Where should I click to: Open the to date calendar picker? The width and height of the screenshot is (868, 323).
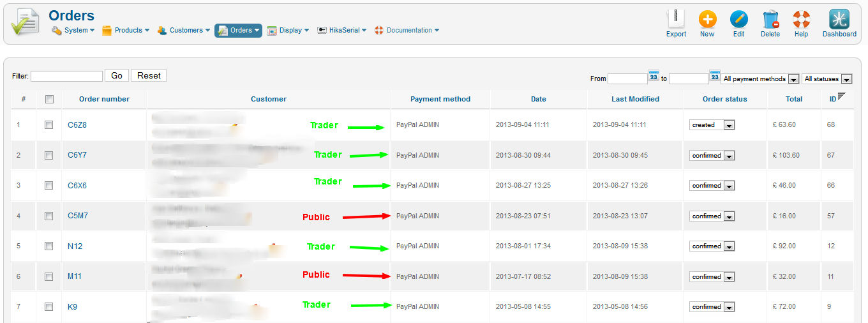[715, 76]
